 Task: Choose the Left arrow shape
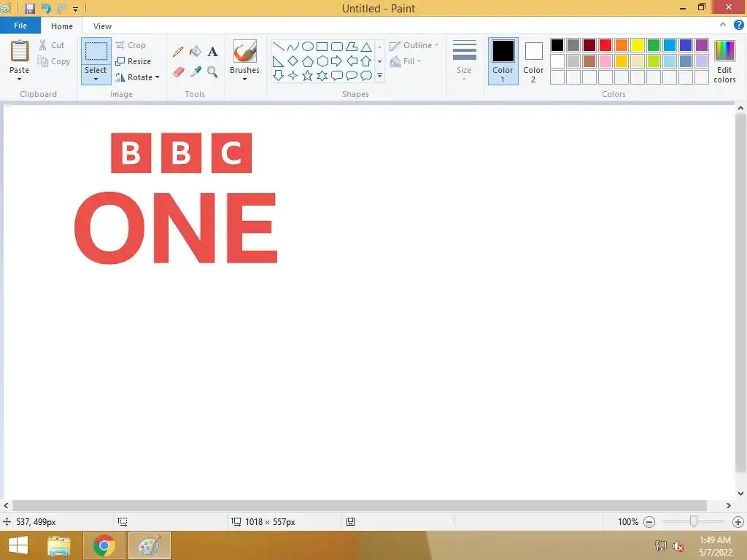point(352,61)
